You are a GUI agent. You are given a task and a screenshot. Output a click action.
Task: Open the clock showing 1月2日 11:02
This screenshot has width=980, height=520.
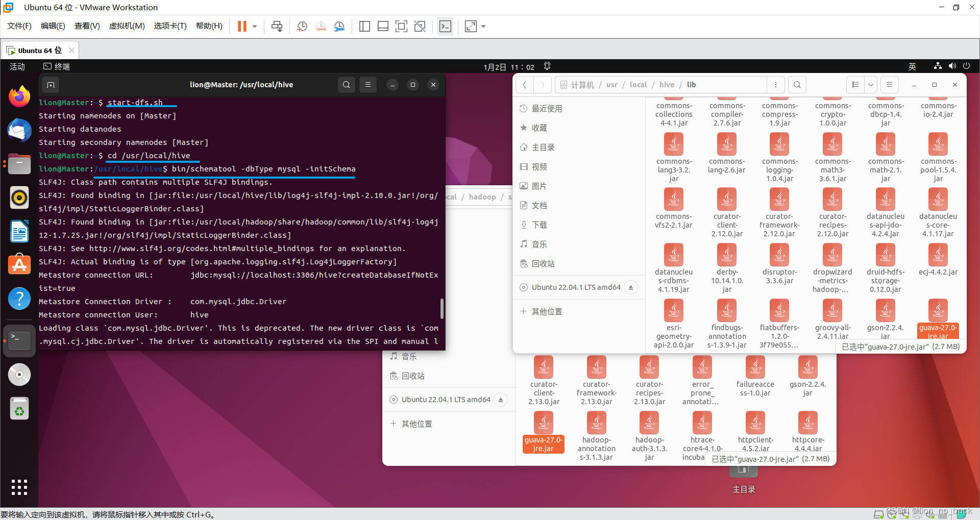tap(509, 67)
